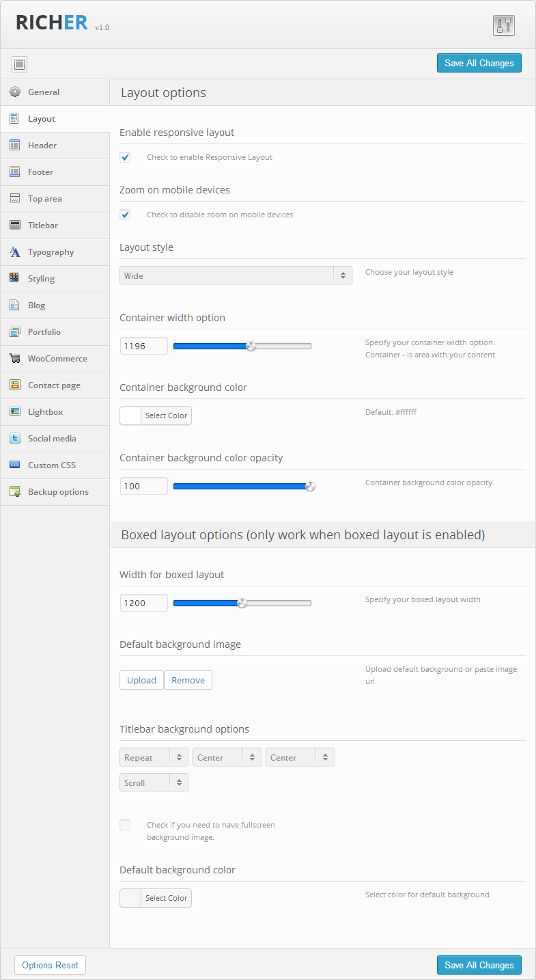Viewport: 536px width, 980px height.
Task: Click the Custom CSS icon in sidebar
Action: [14, 465]
